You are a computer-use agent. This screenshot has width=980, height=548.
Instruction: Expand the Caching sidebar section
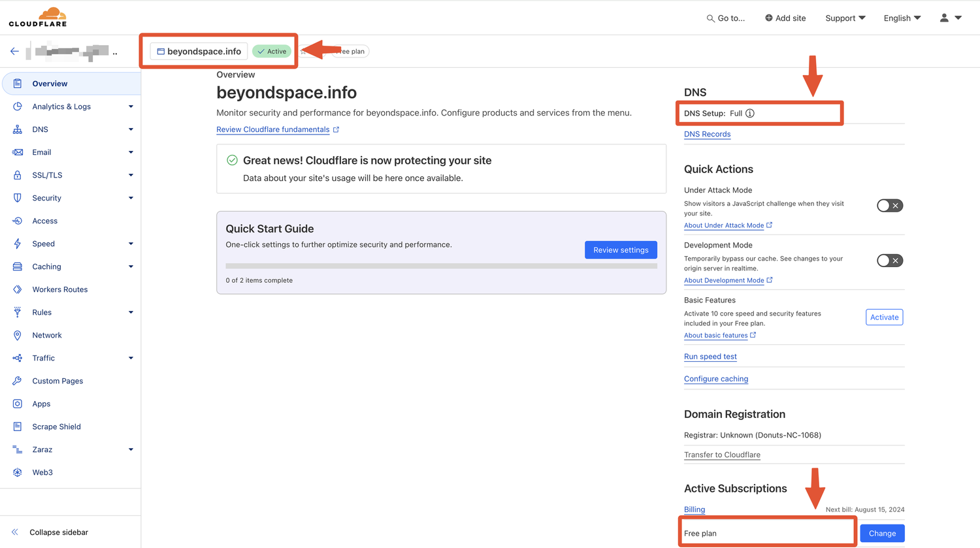pos(130,266)
